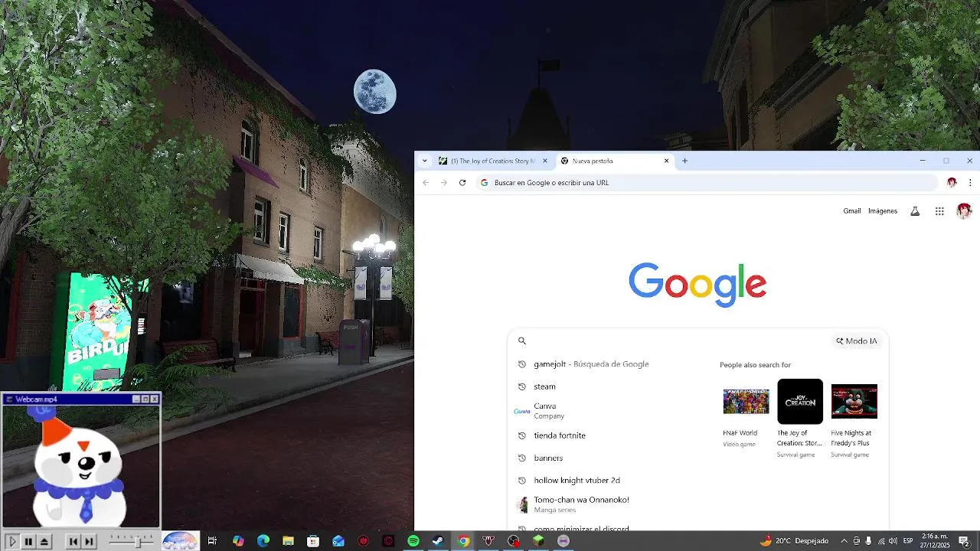Open Microsoft Edge from the taskbar
Viewport: 980px width, 551px height.
pyautogui.click(x=263, y=541)
